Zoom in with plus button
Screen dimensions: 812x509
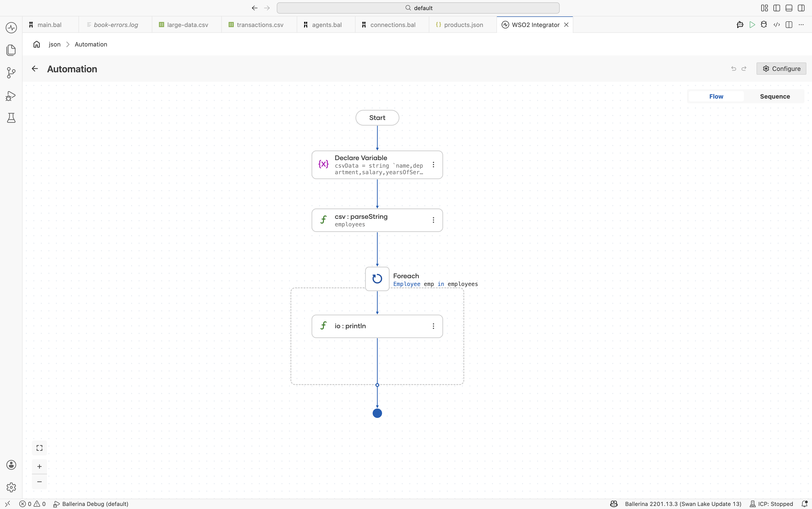click(x=39, y=467)
